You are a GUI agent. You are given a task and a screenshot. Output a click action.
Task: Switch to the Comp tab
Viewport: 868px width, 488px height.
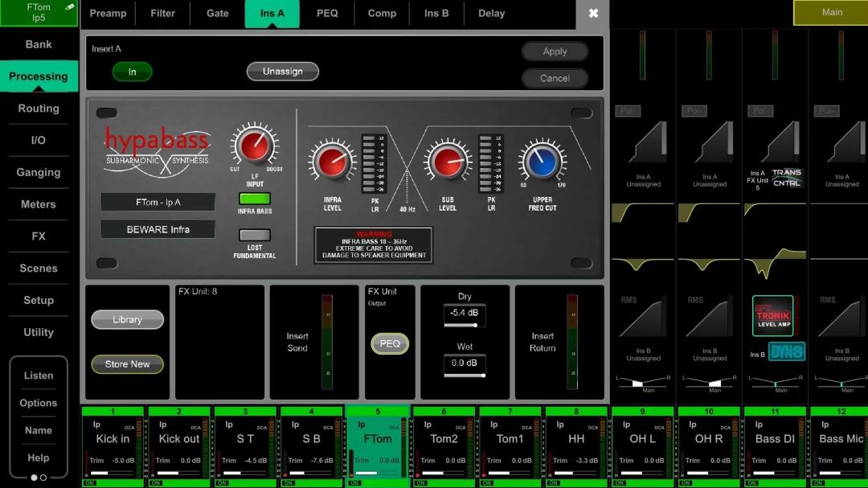click(x=382, y=14)
